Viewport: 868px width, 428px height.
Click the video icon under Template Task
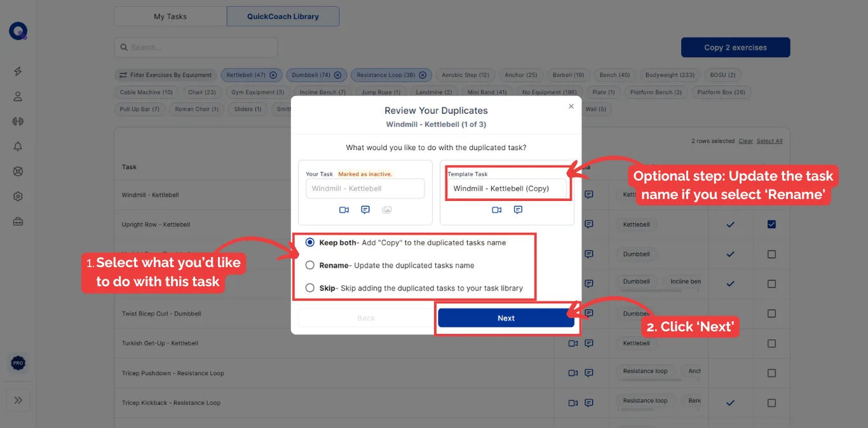point(497,210)
